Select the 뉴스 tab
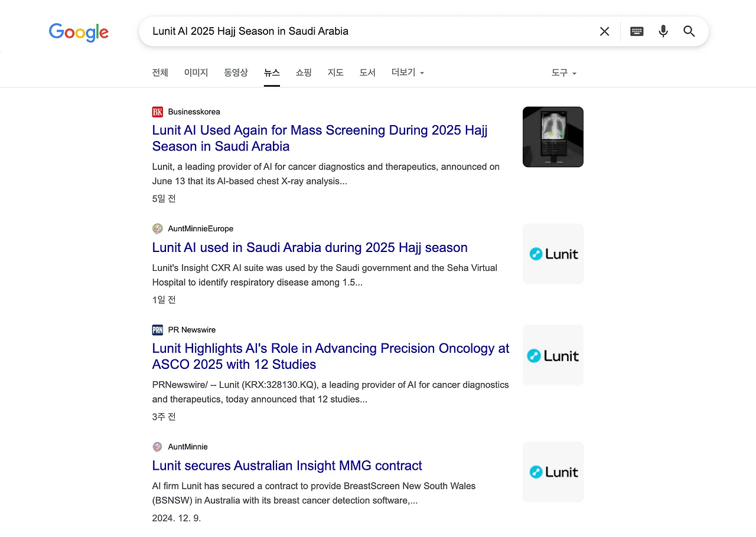756x537 pixels. click(272, 73)
